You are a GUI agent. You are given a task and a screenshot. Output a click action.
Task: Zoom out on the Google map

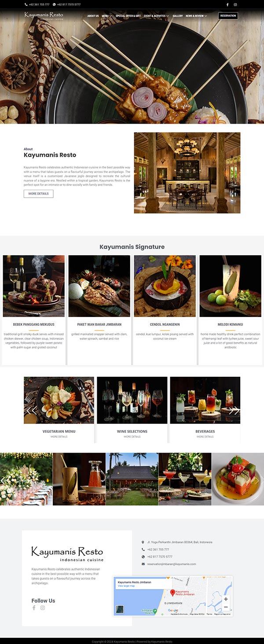click(226, 607)
